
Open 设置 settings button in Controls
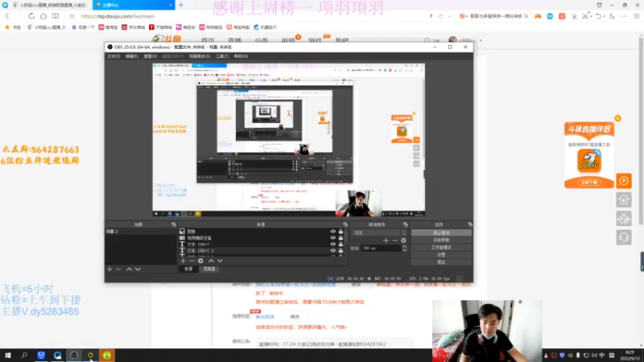point(441,255)
